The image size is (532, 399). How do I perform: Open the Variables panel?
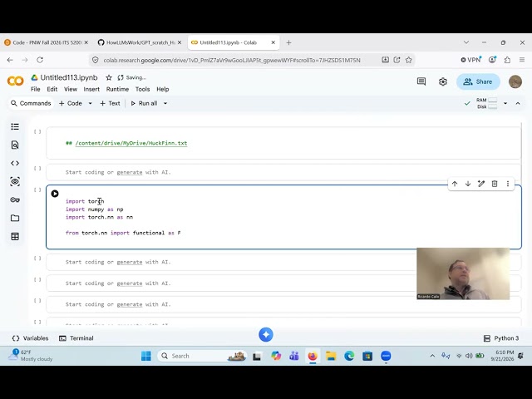30,338
